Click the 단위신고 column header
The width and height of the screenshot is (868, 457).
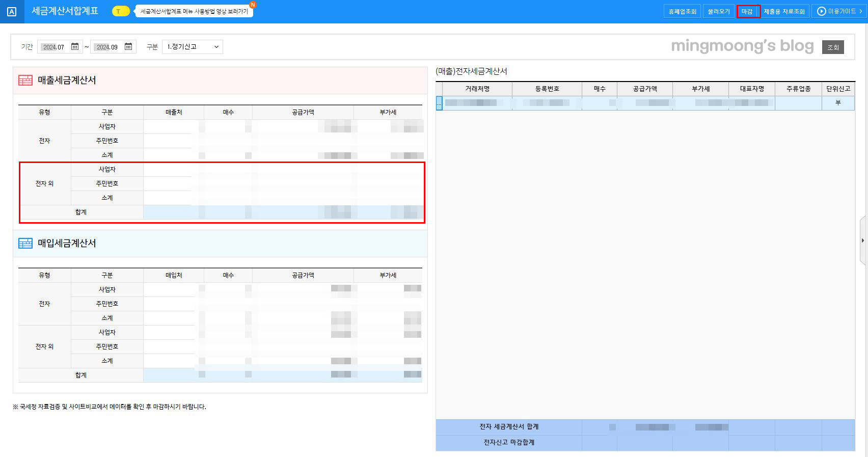click(x=838, y=89)
